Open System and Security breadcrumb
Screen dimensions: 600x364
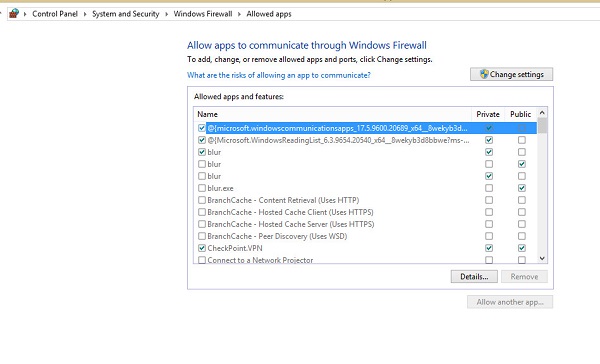coord(126,14)
